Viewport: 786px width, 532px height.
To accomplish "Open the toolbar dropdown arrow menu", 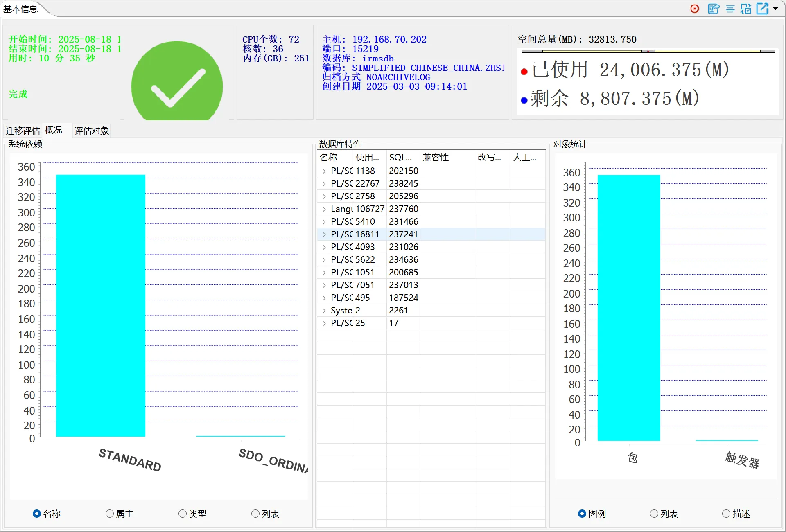I will pos(775,9).
